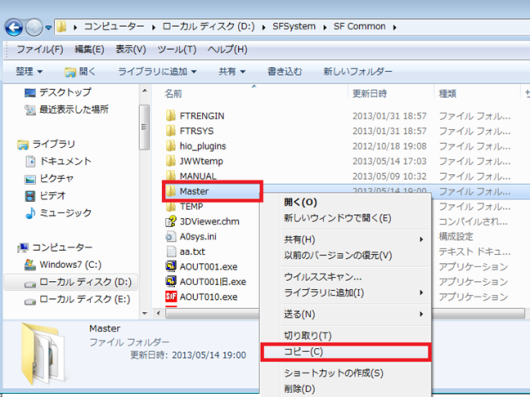Image resolution: width=530 pixels, height=397 pixels.
Task: Select コンピューター in the address breadcrumb
Action: pos(114,26)
